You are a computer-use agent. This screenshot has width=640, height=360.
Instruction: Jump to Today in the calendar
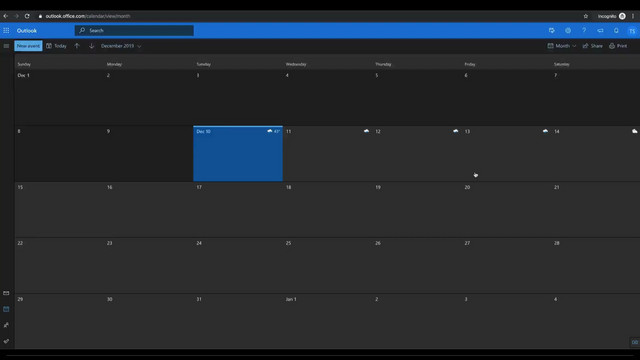click(x=56, y=46)
